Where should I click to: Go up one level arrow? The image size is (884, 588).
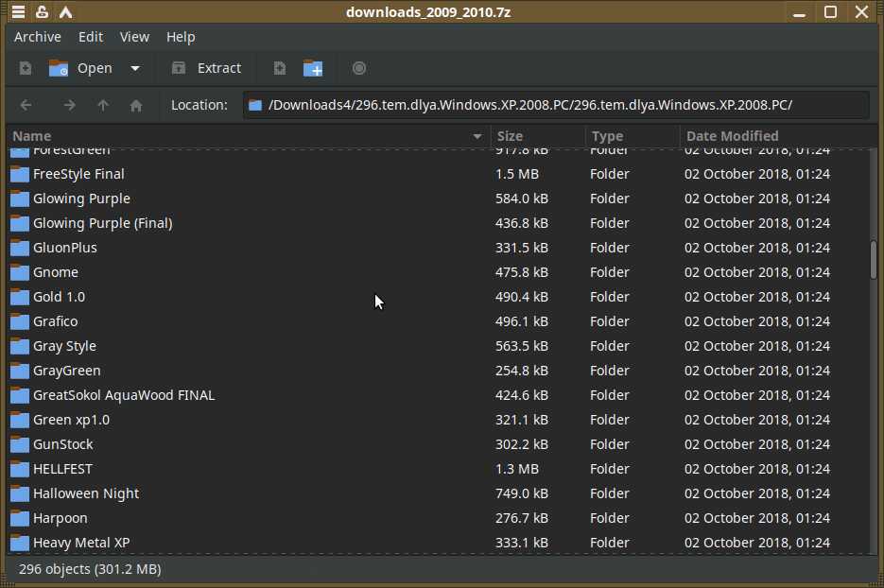point(103,105)
